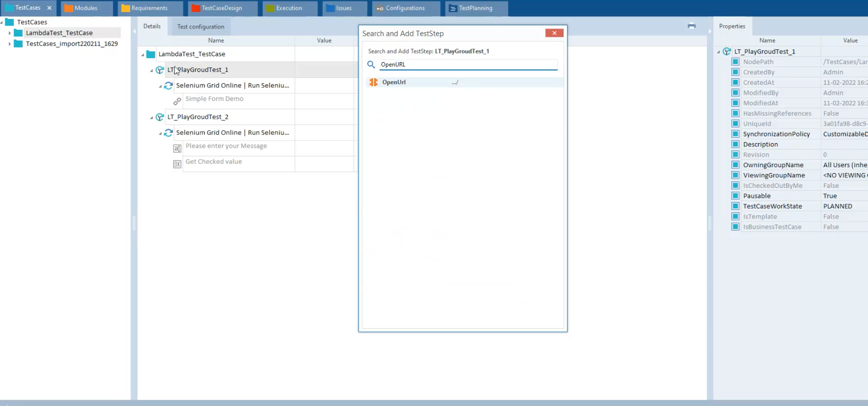This screenshot has height=406, width=868.
Task: Click the Get Checked value step icon
Action: 177,164
